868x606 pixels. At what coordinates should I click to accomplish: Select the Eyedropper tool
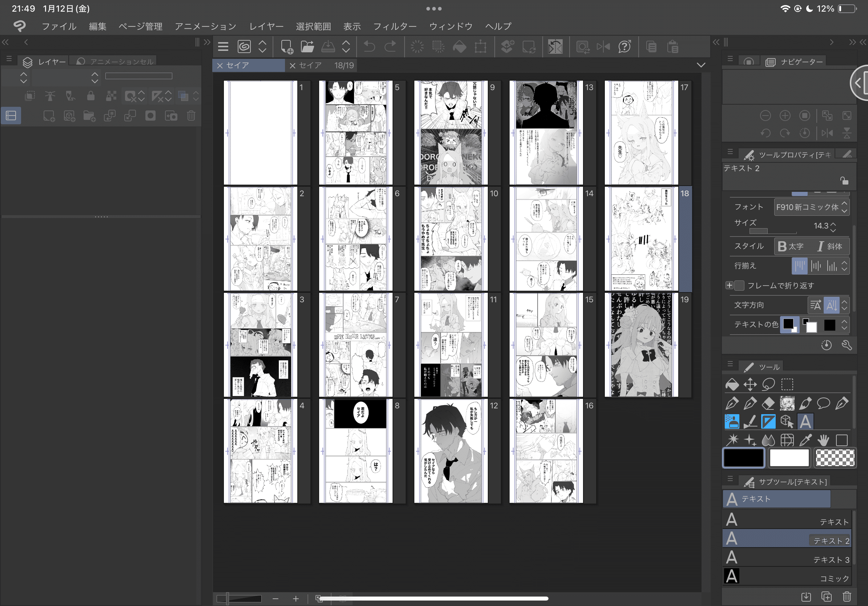click(805, 440)
